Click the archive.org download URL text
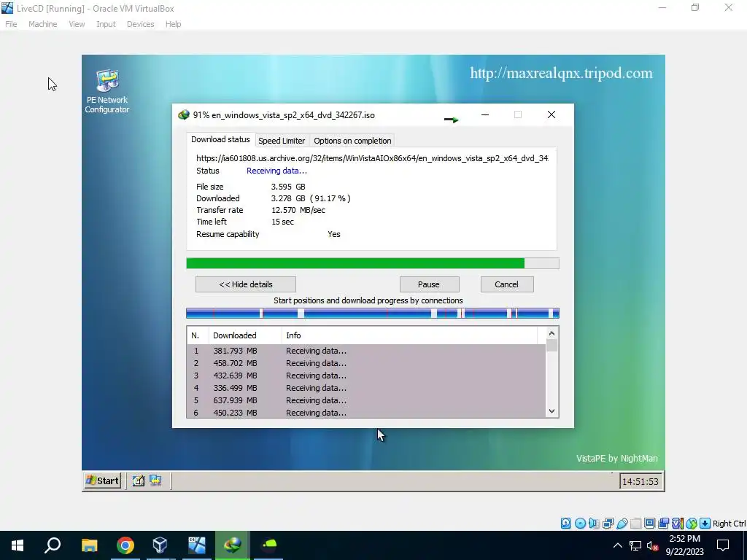The height and width of the screenshot is (560, 747). click(x=372, y=158)
